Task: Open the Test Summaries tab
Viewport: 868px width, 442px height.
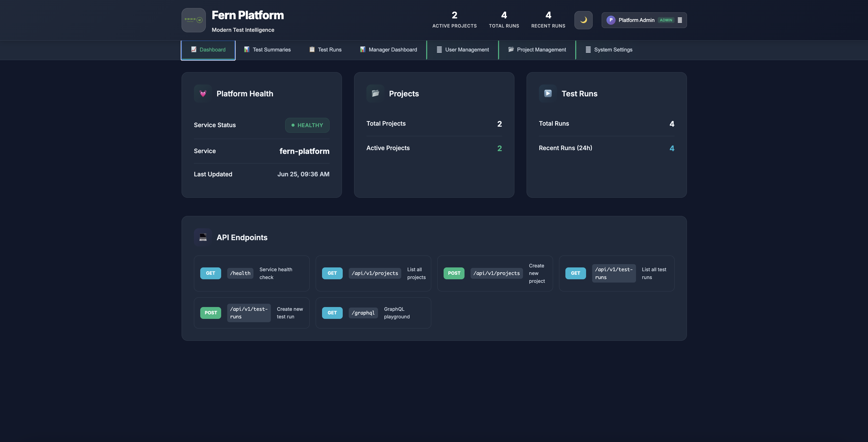Action: [x=267, y=50]
